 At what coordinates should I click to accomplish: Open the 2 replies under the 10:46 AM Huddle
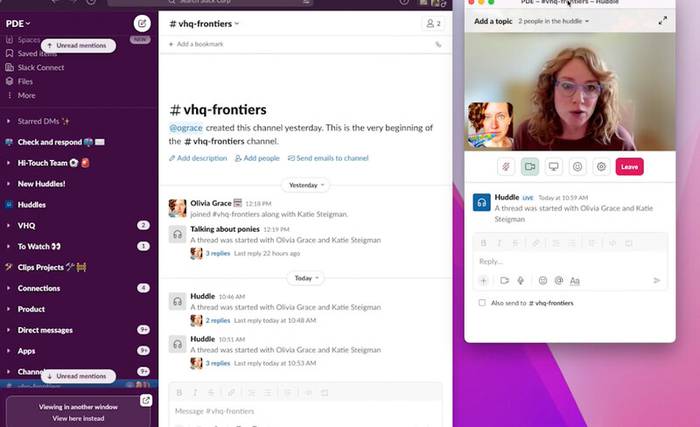click(x=218, y=320)
